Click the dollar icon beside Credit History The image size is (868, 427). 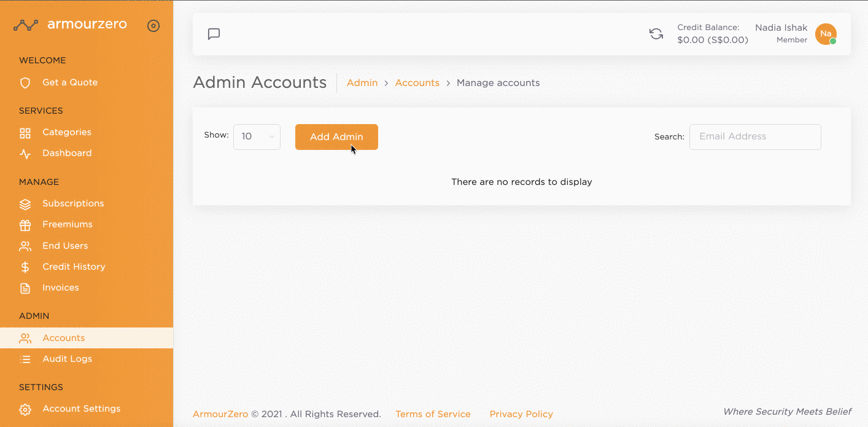pos(25,267)
